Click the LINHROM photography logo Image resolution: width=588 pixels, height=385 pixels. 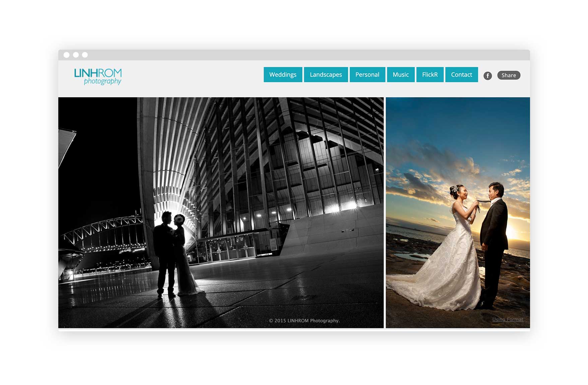[98, 76]
